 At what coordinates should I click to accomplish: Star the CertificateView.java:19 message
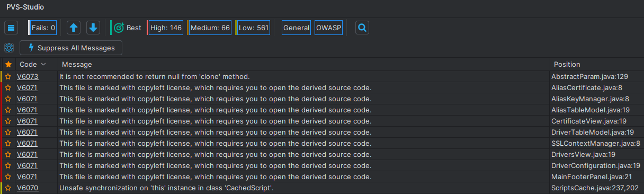pyautogui.click(x=8, y=121)
